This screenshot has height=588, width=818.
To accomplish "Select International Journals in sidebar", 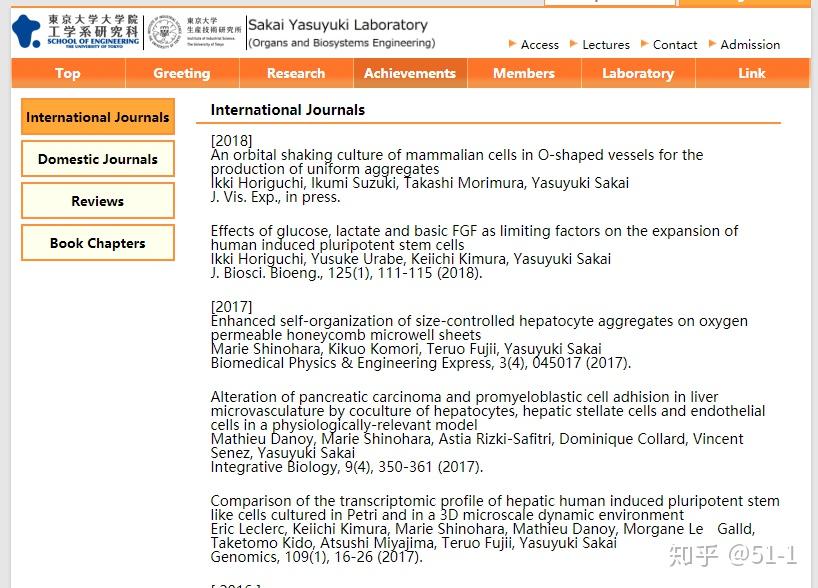I will coord(98,117).
